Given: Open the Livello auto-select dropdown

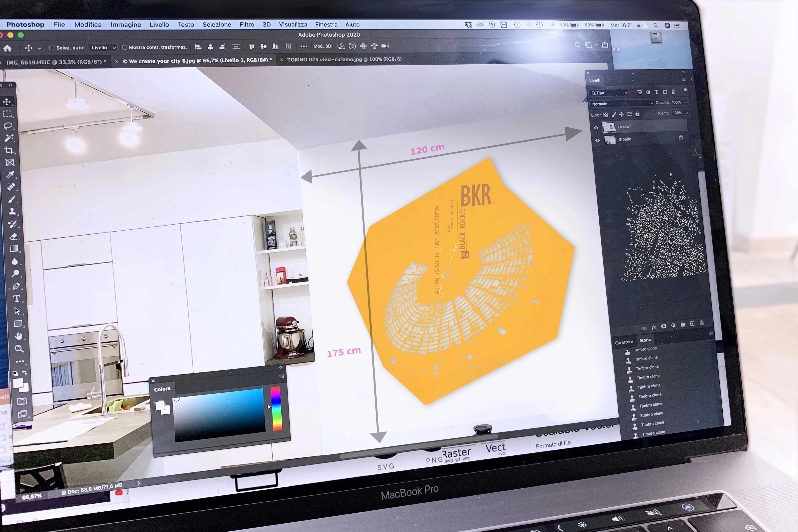Looking at the screenshot, I should click(103, 48).
